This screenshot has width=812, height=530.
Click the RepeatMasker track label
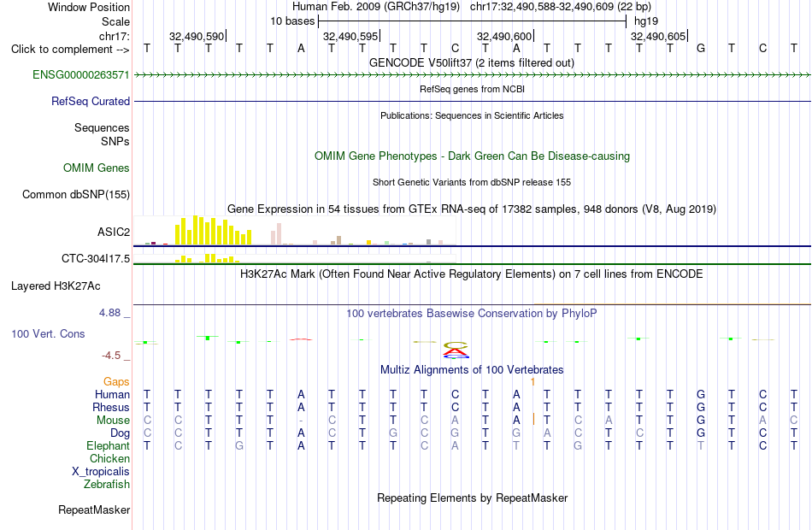94,509
